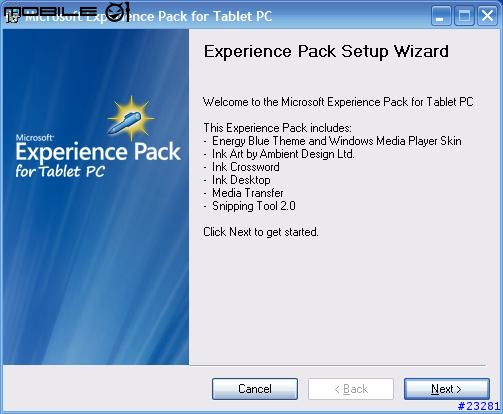Image resolution: width=503 pixels, height=414 pixels.
Task: Click the Welcome to Microsoft Experience Pack text
Action: click(338, 102)
